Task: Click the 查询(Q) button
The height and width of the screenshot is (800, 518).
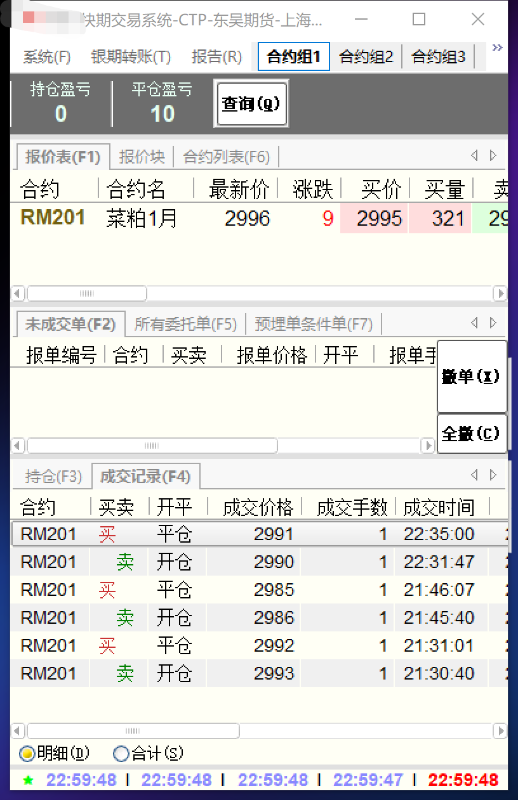Action: [x=251, y=104]
